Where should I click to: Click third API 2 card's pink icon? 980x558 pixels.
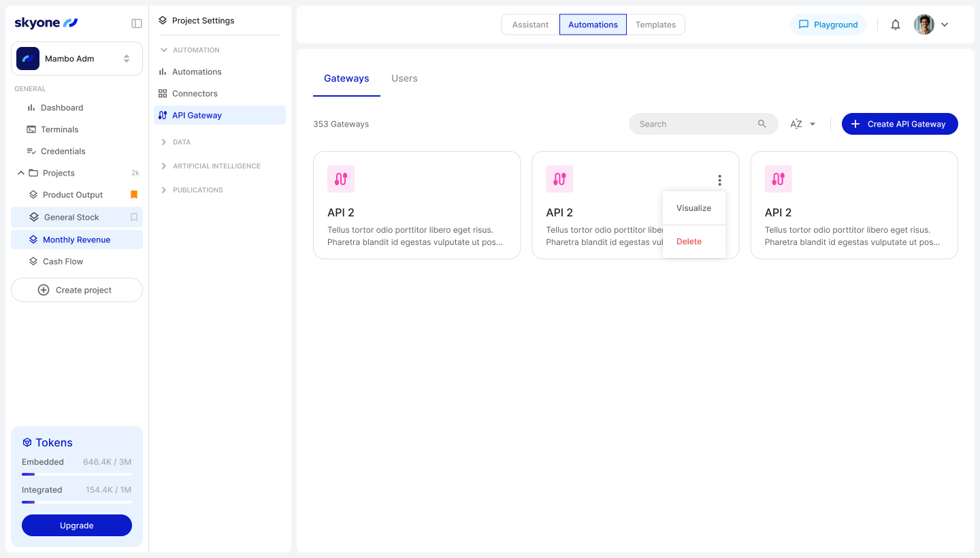click(778, 179)
